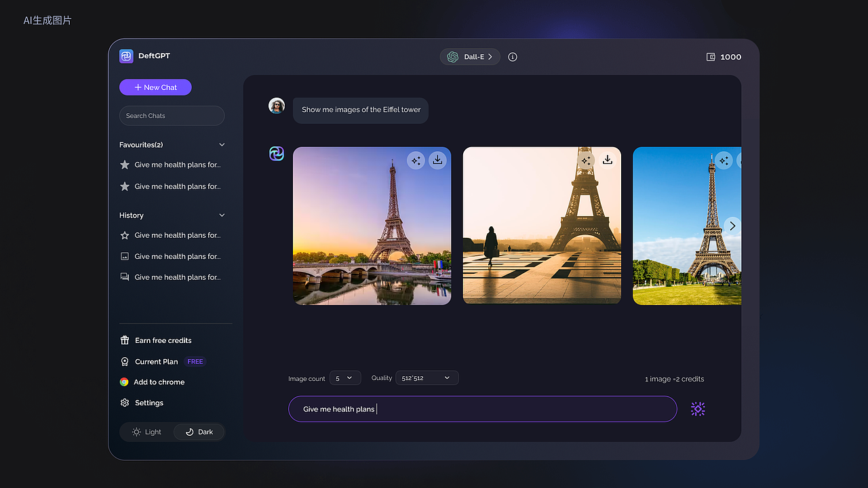Click sparkle enhance icon on third Eiffel image
Screen dimensions: 868x488
[724, 161]
